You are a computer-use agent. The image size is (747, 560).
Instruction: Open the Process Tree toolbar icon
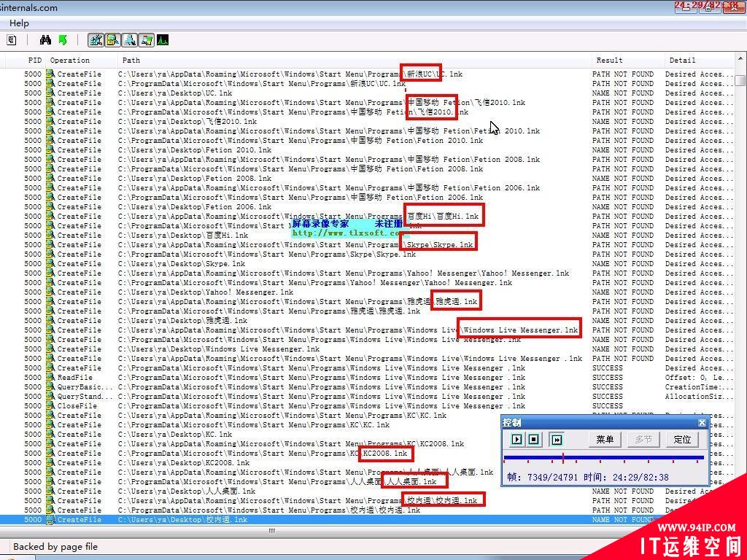12,41
